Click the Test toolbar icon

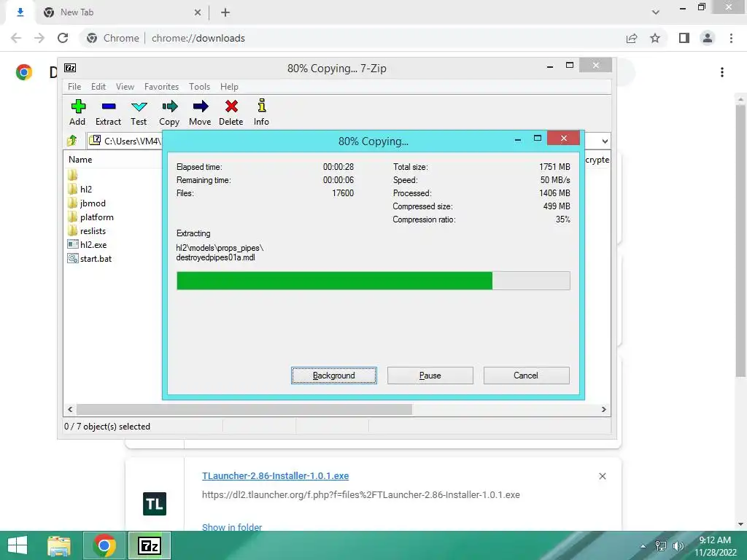139,112
